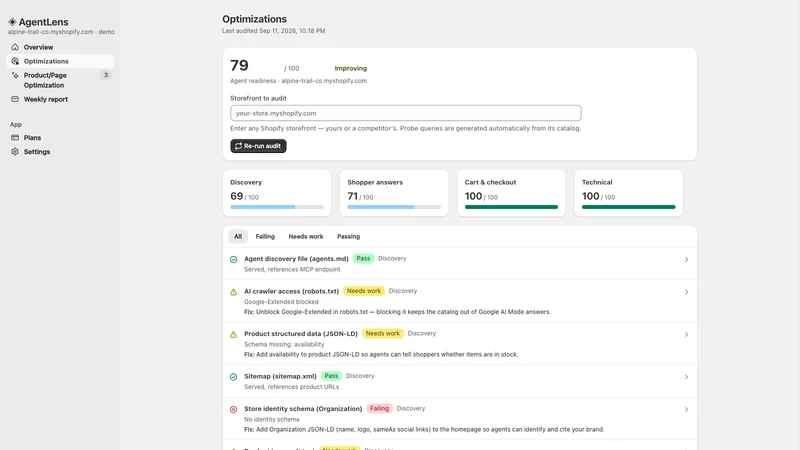Click Served, references MCP endpoint text
Screen dimensions: 800x450
tap(292, 269)
